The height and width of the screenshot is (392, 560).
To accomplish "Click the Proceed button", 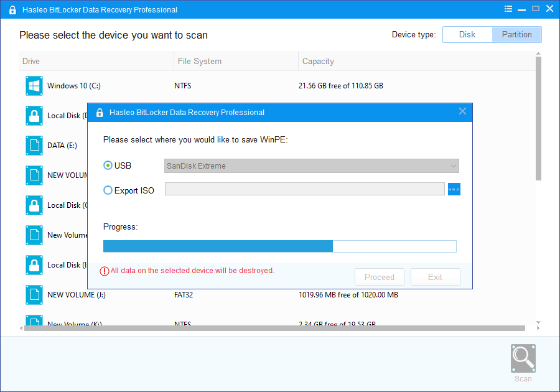I will pos(380,277).
